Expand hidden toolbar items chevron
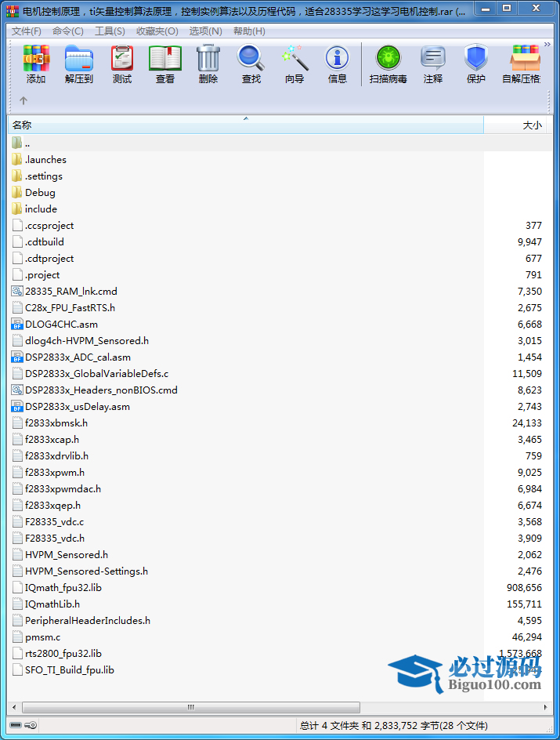 [547, 45]
